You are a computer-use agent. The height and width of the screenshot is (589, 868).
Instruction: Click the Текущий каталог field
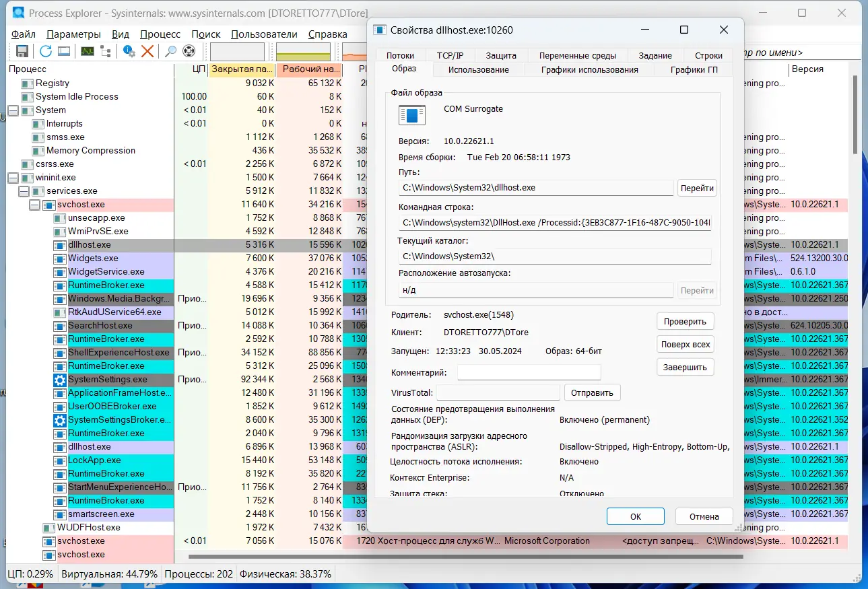coord(554,256)
